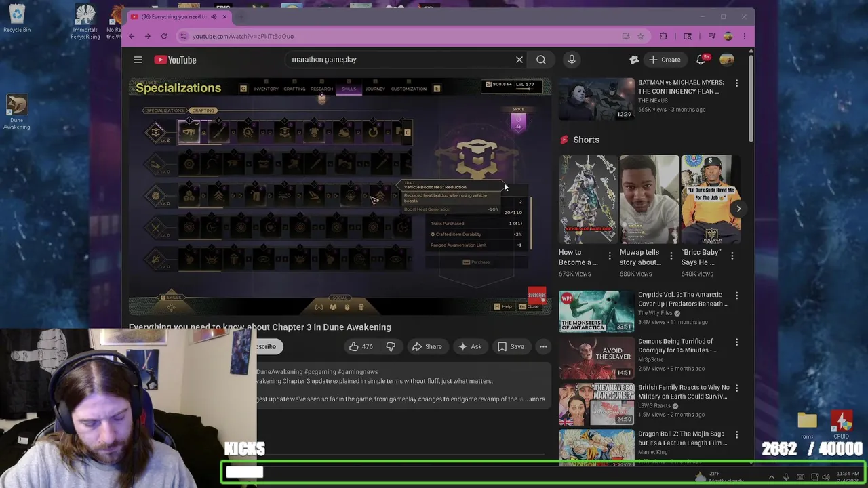Image resolution: width=868 pixels, height=488 pixels.
Task: Open YouTube account avatar menu
Action: point(726,60)
